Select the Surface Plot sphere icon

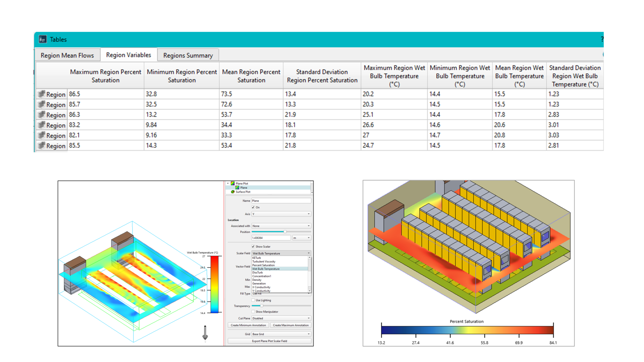(x=233, y=192)
